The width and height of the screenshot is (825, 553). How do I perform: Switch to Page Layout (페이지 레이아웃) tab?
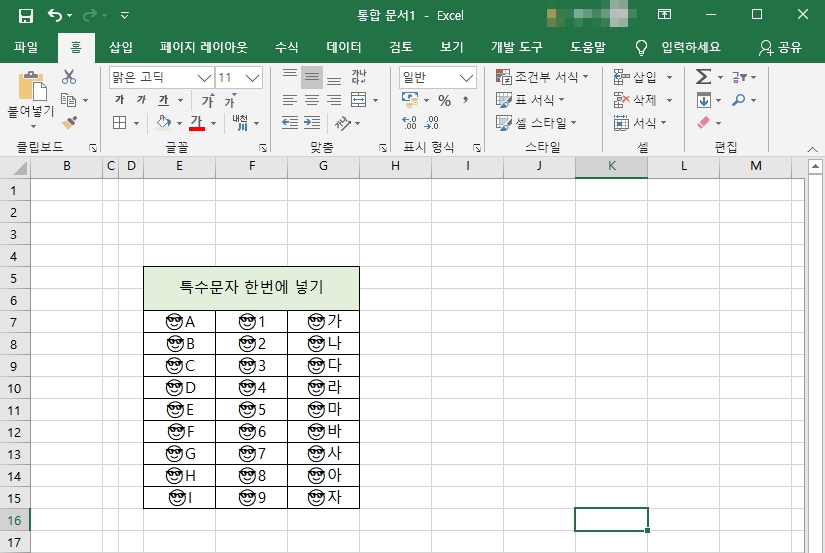click(204, 47)
